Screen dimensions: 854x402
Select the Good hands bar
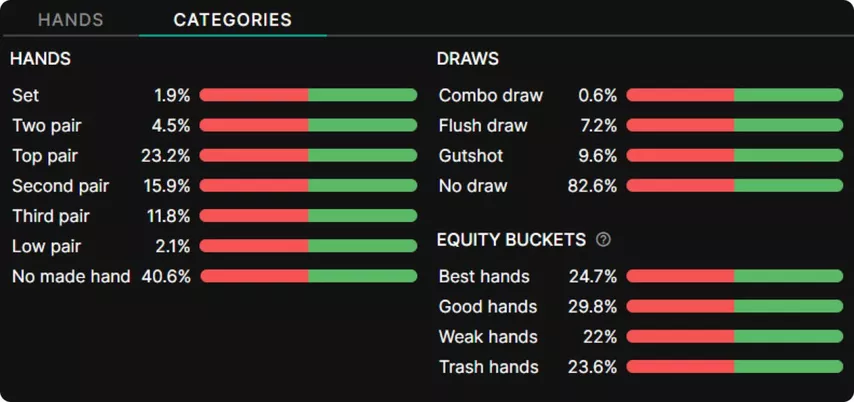click(735, 306)
